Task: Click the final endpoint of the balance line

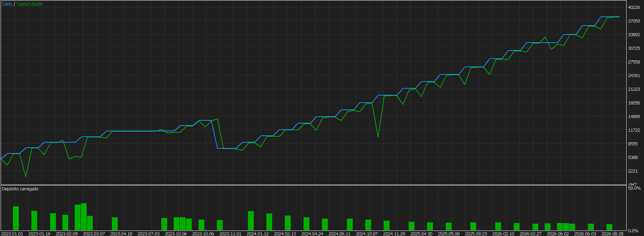Action: [619, 17]
